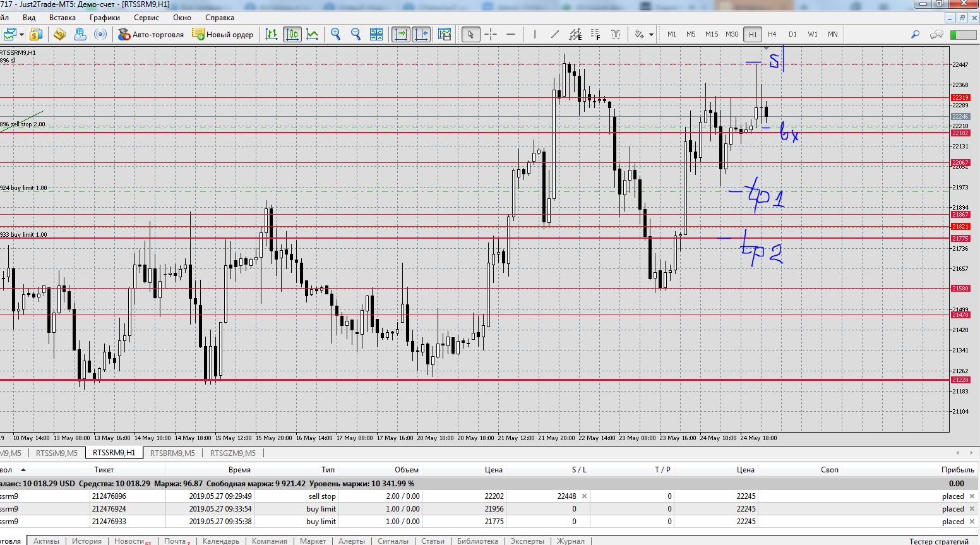Click the Zoom Out magnifier

point(356,34)
